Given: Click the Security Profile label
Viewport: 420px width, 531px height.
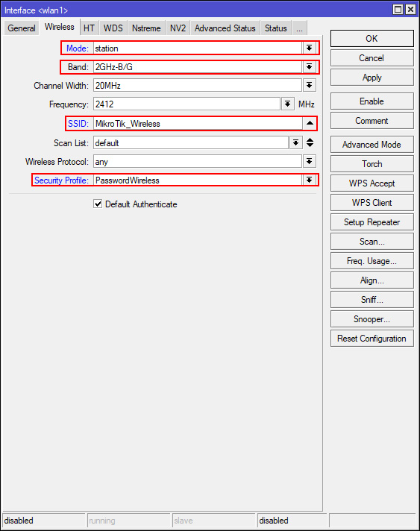Looking at the screenshot, I should [x=61, y=180].
